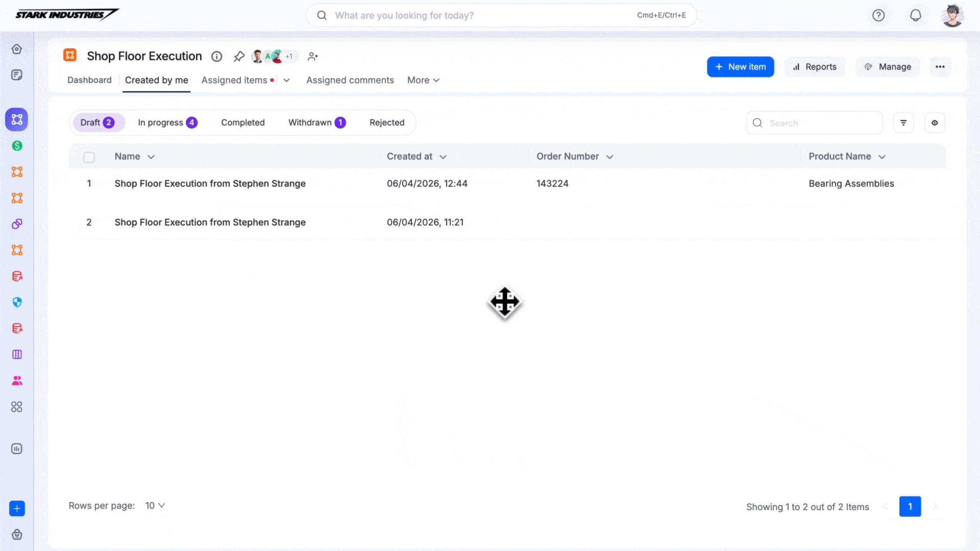Tick the select-all checkbox in header
Image resolution: width=980 pixels, height=551 pixels.
click(89, 157)
